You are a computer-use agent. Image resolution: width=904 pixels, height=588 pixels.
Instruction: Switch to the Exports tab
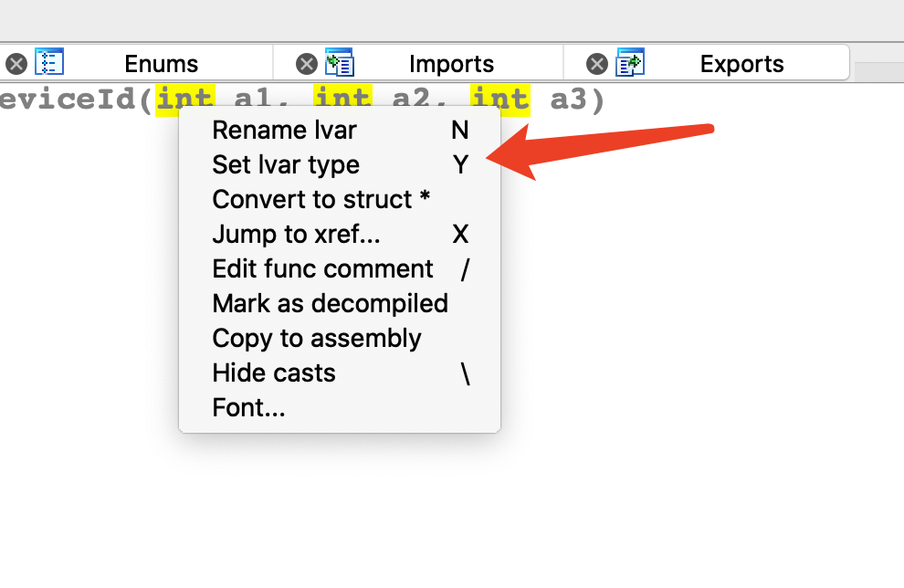[741, 64]
